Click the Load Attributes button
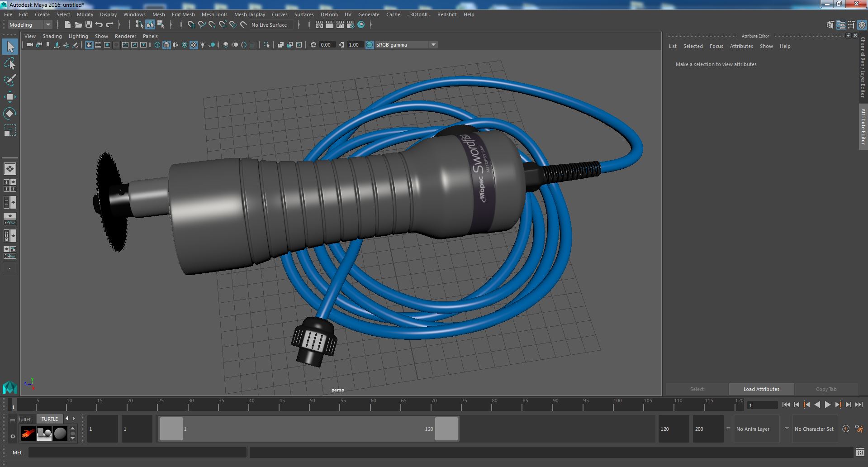Screen dimensions: 868x467 click(x=761, y=389)
